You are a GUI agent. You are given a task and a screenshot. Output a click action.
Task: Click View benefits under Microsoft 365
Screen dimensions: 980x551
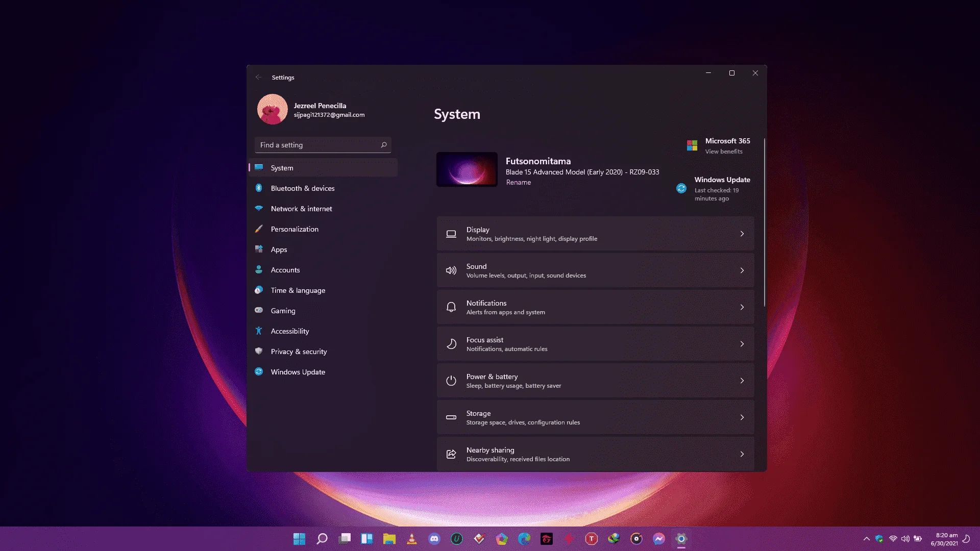tap(724, 152)
